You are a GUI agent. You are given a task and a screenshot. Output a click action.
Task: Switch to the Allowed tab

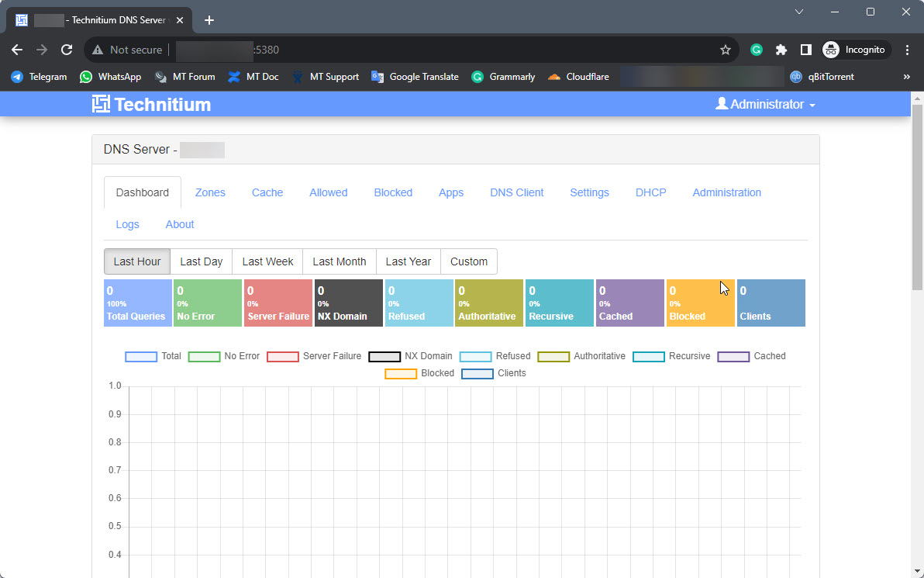[328, 193]
